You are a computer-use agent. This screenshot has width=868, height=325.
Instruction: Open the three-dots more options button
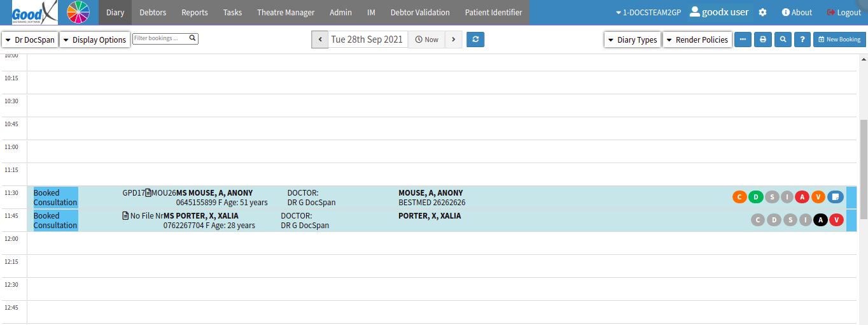click(x=743, y=40)
